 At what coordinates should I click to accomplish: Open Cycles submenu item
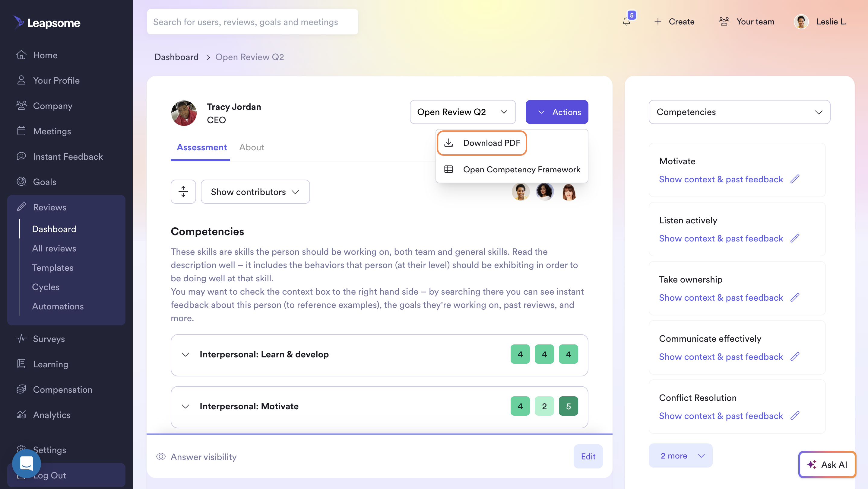tap(46, 287)
